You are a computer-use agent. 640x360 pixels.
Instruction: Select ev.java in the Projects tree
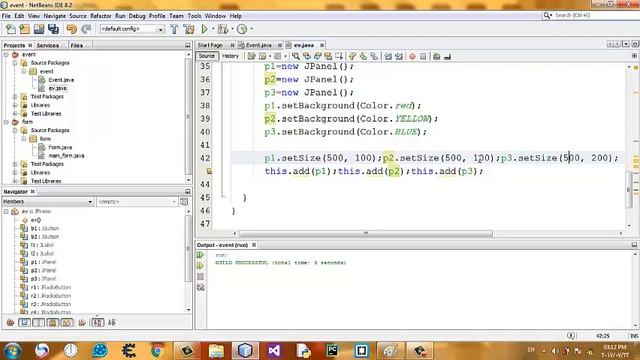[x=57, y=88]
